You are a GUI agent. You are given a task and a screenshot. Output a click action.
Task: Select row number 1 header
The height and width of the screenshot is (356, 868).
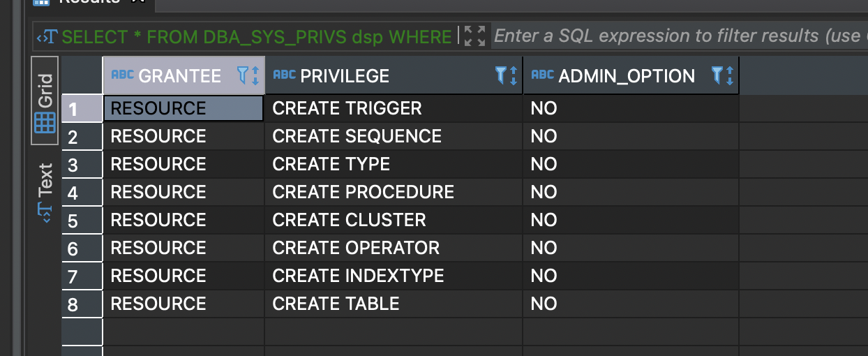tap(82, 108)
